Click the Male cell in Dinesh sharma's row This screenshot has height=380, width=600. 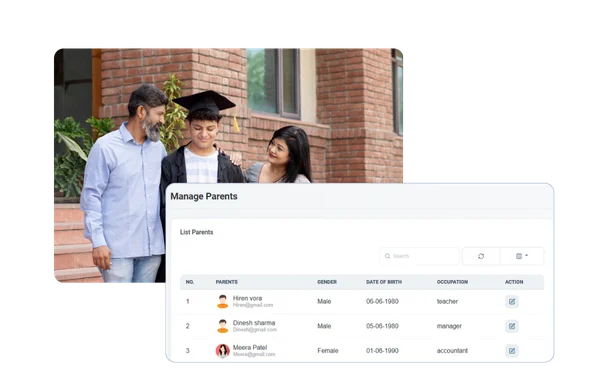[324, 326]
